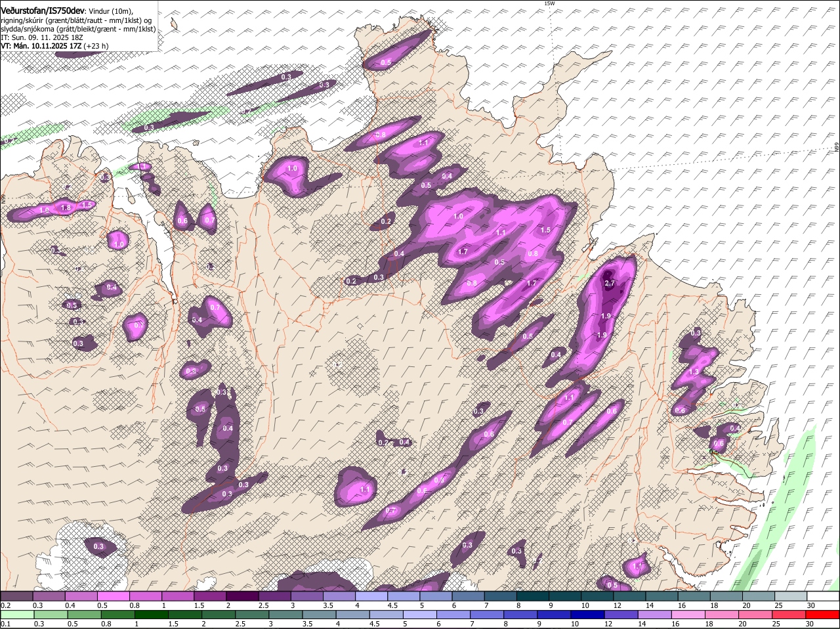Click the upper legend swatch between 12 and 14
This screenshot has height=629, width=840.
[x=629, y=596]
